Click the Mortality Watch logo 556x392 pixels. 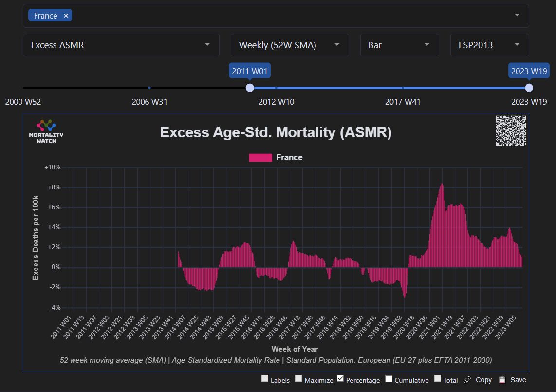[x=46, y=131]
